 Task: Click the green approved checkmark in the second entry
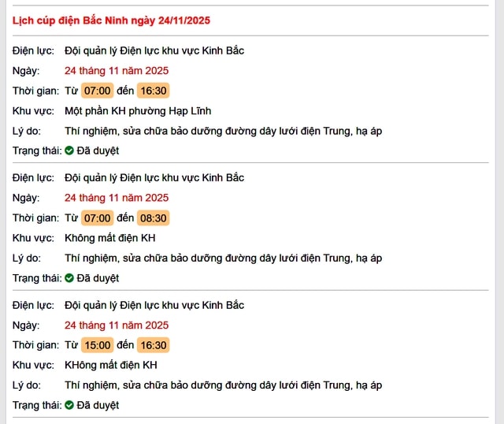tap(69, 278)
